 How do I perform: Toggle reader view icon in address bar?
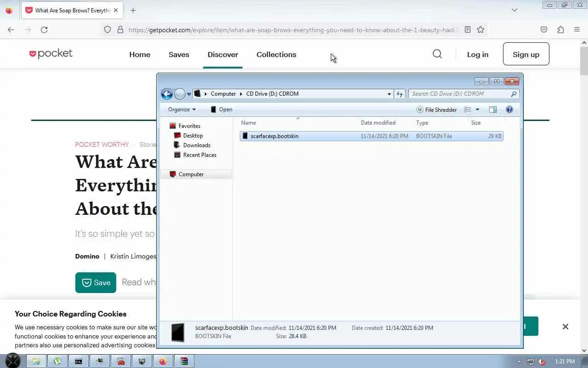pyautogui.click(x=468, y=30)
